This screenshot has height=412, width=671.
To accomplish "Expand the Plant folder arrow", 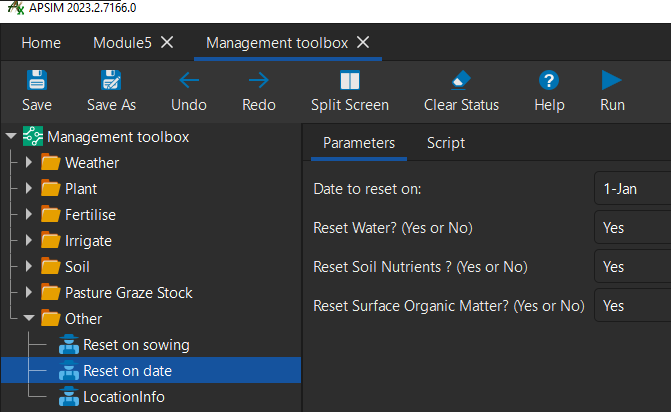I will click(x=29, y=189).
